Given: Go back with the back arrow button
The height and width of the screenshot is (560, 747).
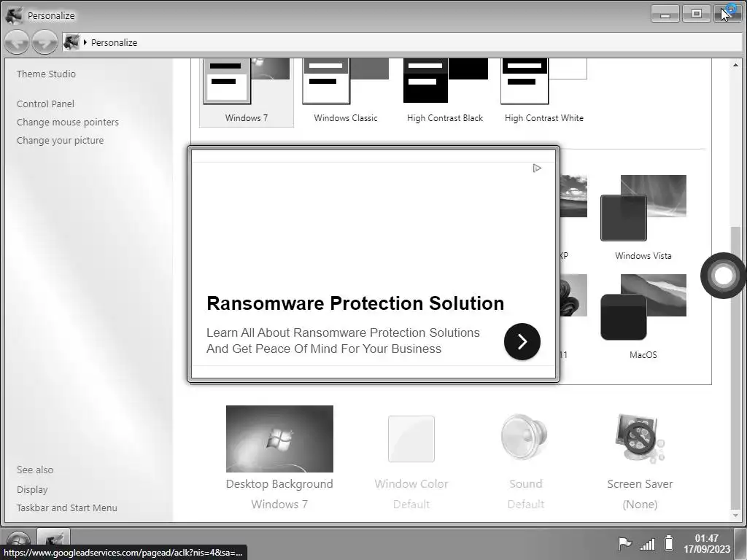Looking at the screenshot, I should coord(17,42).
